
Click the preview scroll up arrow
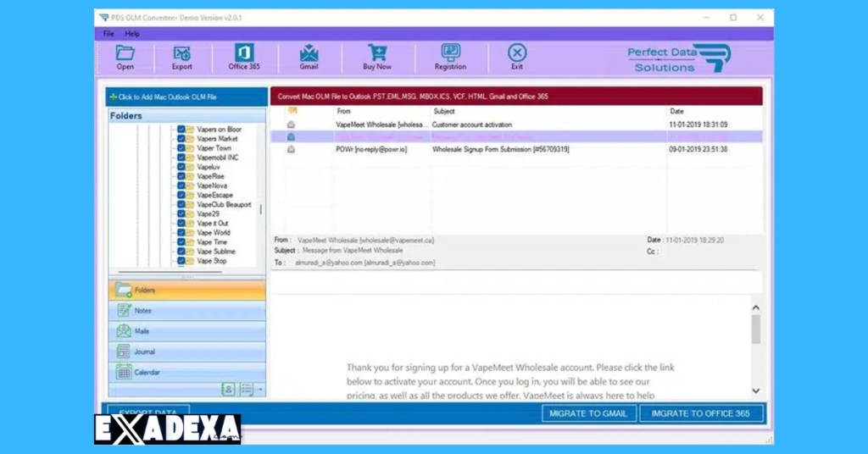pyautogui.click(x=755, y=307)
